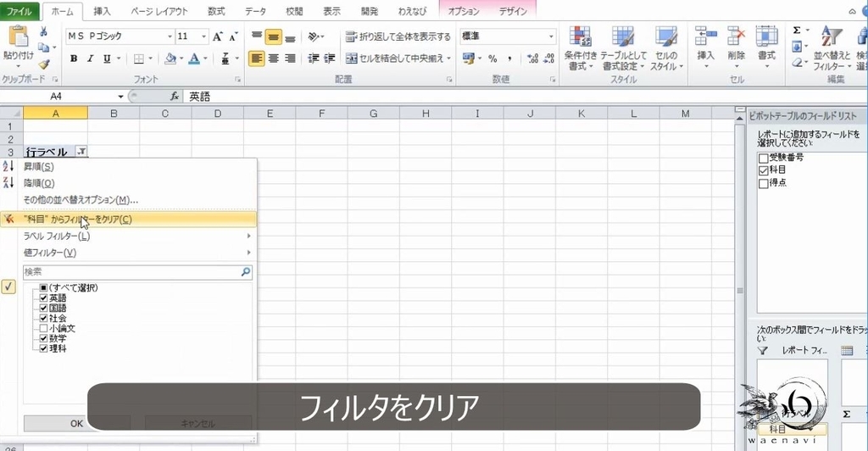The width and height of the screenshot is (868, 451).
Task: Click the bottom align icon
Action: tap(290, 37)
